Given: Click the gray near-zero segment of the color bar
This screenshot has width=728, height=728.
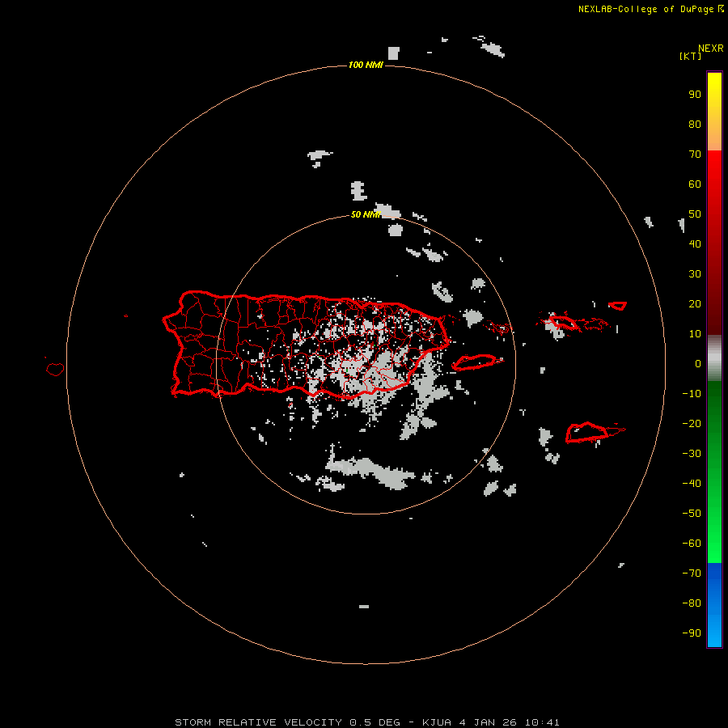Looking at the screenshot, I should 714,358.
